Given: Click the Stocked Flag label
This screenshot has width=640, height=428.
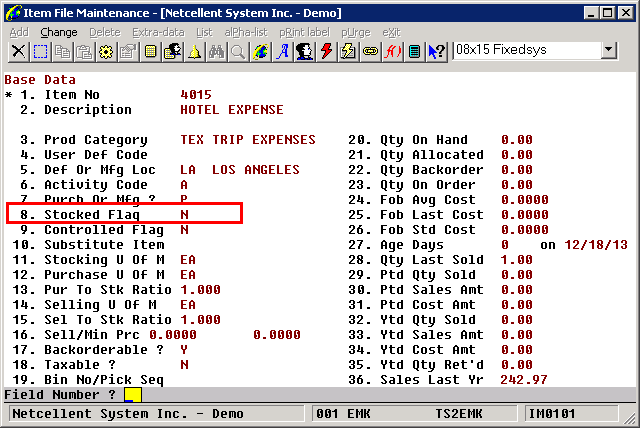Looking at the screenshot, I should click(x=92, y=215).
